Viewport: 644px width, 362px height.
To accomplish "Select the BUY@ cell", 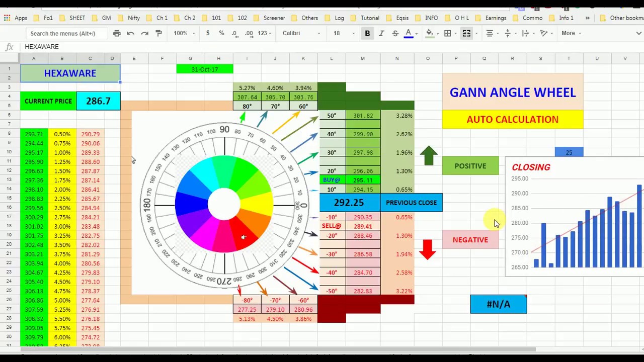I will (332, 180).
